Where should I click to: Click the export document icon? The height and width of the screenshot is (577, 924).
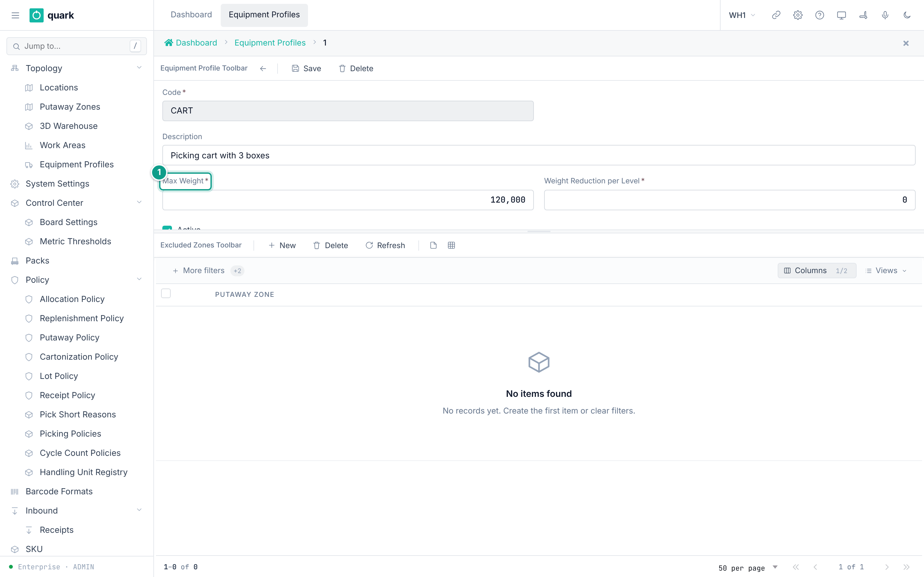433,245
